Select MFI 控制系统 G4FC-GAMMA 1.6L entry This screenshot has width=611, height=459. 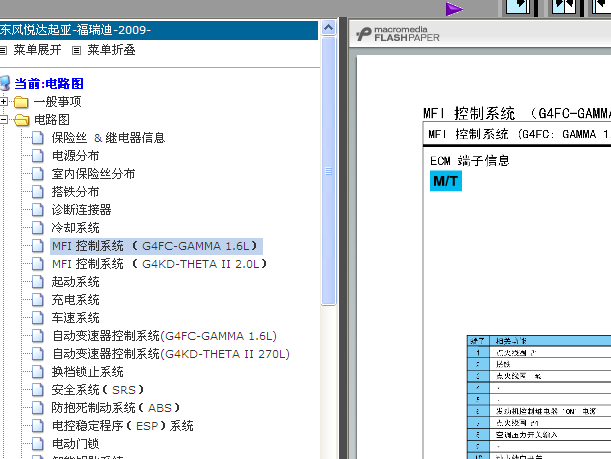click(x=155, y=246)
